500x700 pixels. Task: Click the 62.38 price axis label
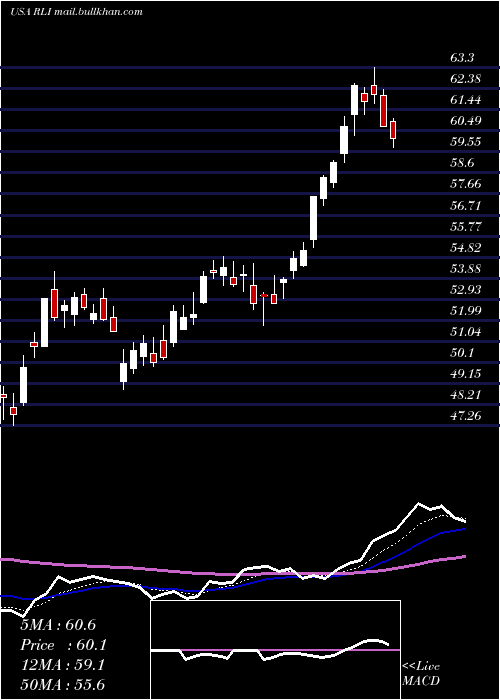point(466,79)
